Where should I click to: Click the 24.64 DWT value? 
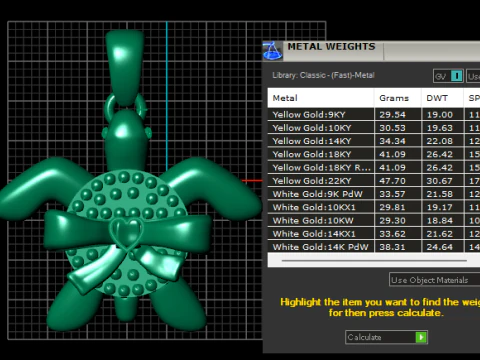[x=440, y=247]
